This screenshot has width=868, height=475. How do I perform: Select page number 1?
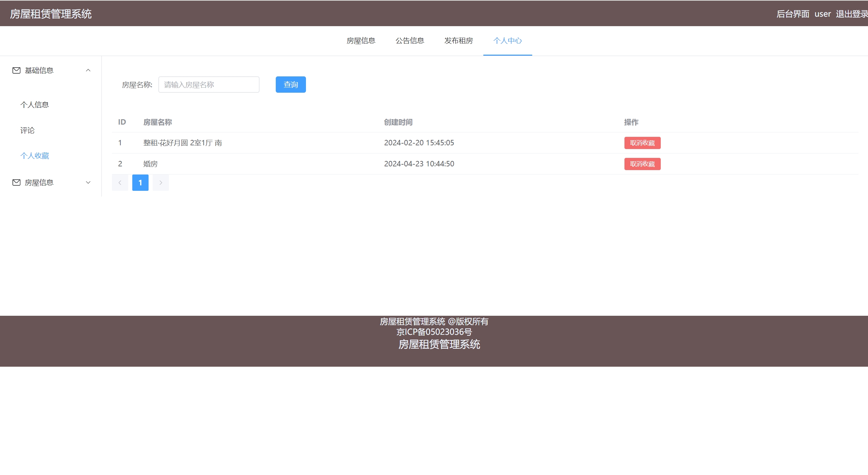(140, 183)
